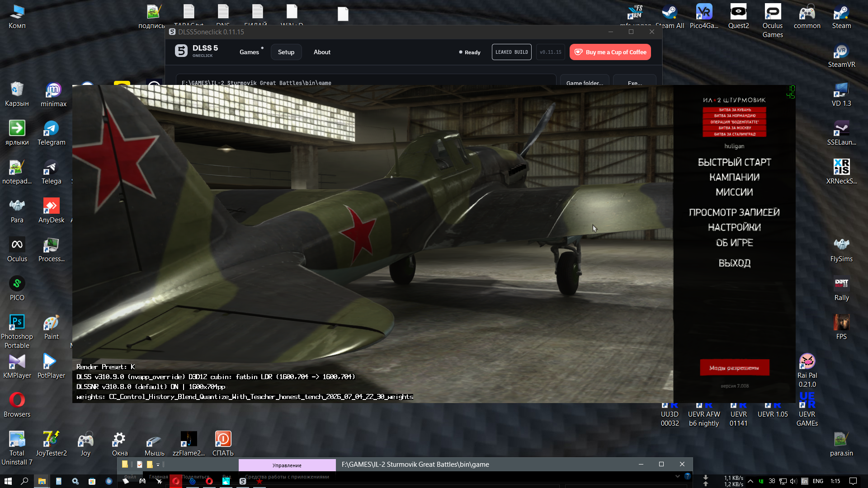
Task: Click the huligan profile name
Action: [x=734, y=146]
